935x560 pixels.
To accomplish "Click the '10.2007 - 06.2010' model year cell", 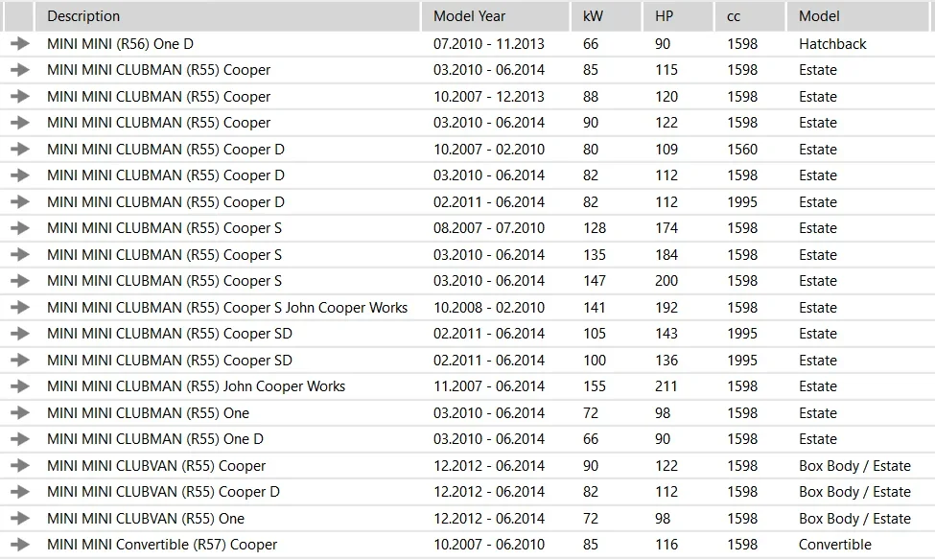I will point(489,545).
